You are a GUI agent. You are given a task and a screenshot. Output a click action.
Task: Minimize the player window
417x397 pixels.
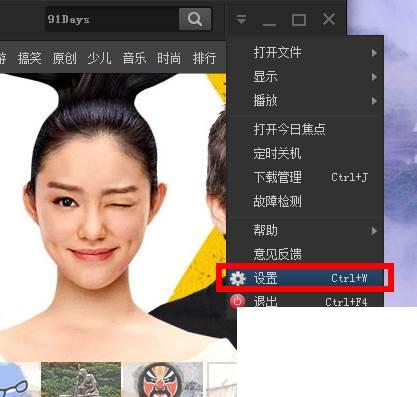click(x=269, y=24)
